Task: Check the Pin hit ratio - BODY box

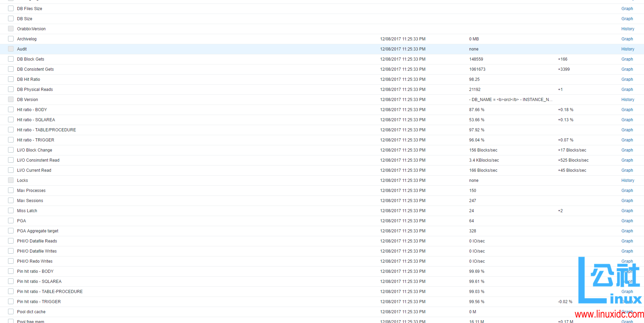Action: coord(11,271)
